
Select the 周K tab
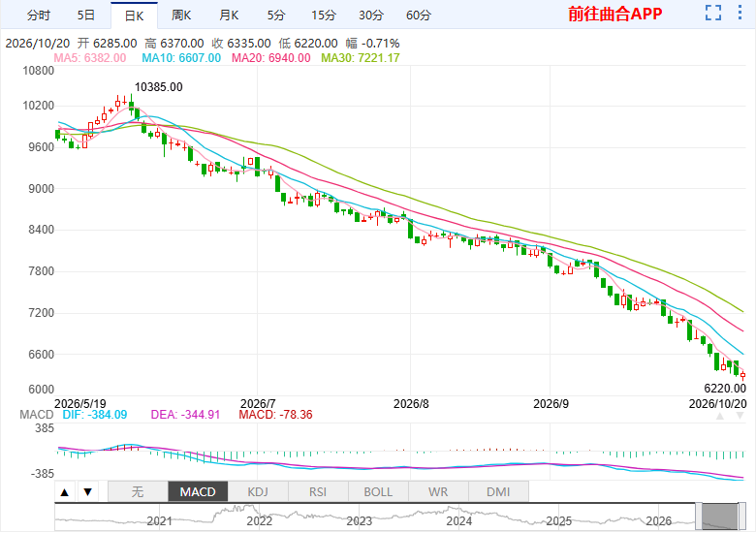pos(181,16)
